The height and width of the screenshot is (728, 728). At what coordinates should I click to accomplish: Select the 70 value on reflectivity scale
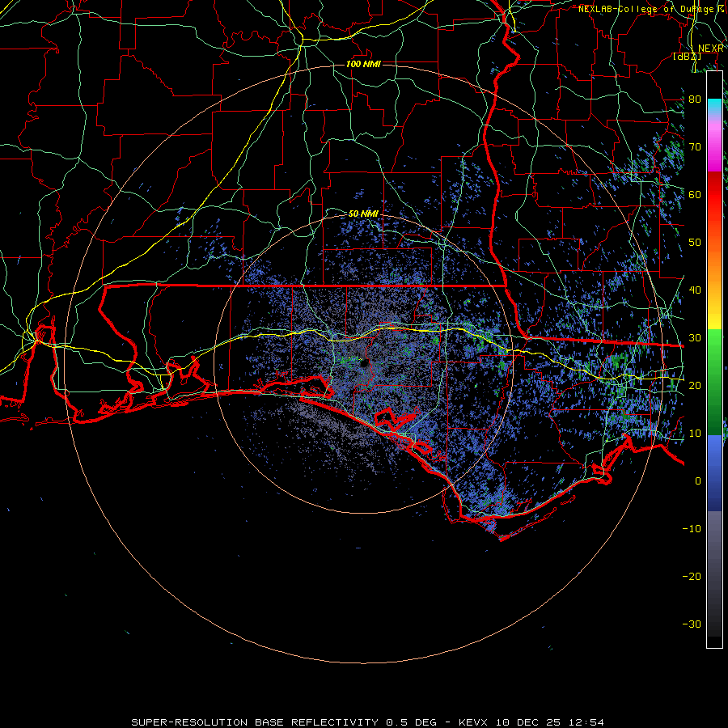pyautogui.click(x=695, y=147)
